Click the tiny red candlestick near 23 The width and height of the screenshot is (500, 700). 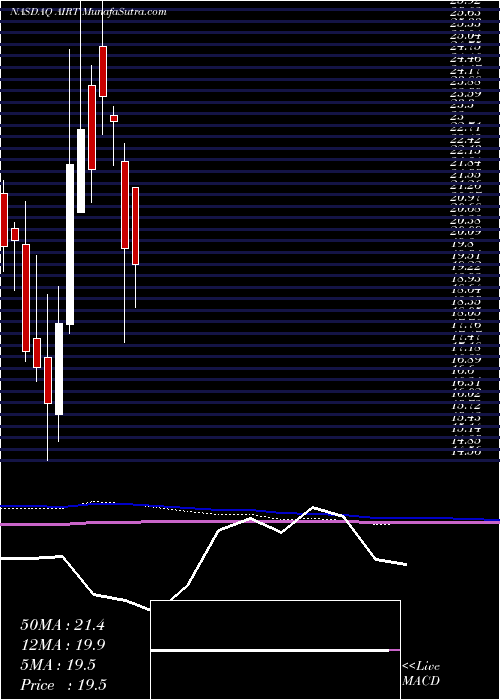(114, 118)
